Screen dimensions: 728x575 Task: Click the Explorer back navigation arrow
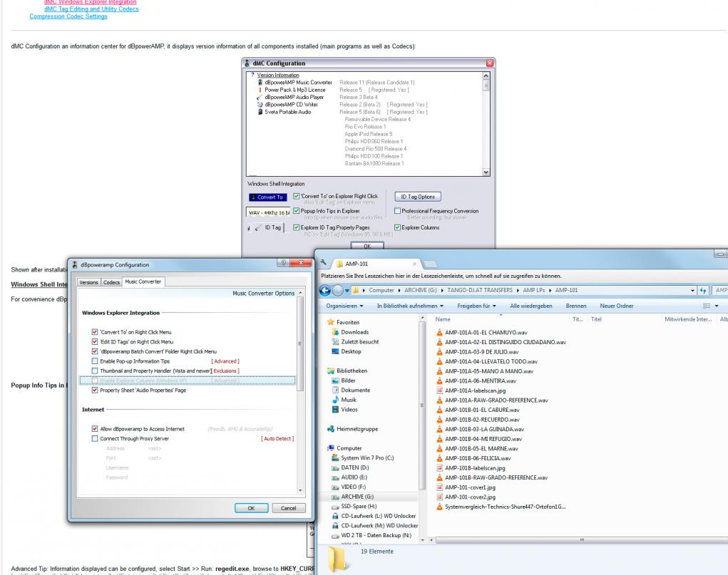(x=326, y=290)
